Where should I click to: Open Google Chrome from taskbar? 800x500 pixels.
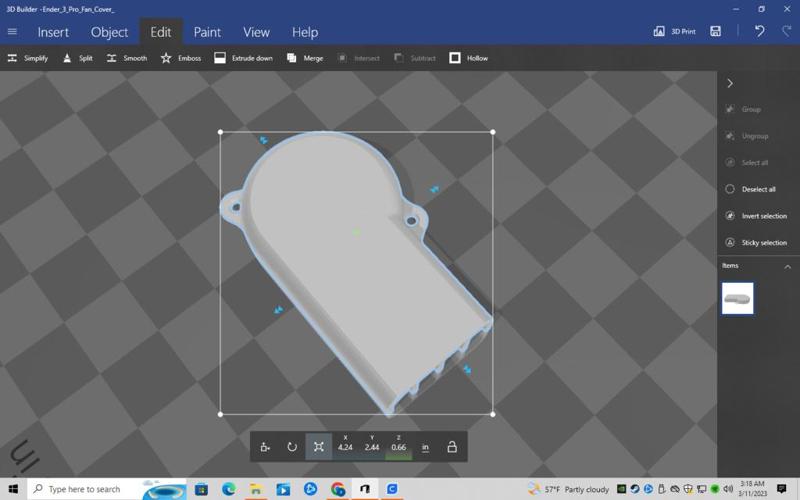338,489
